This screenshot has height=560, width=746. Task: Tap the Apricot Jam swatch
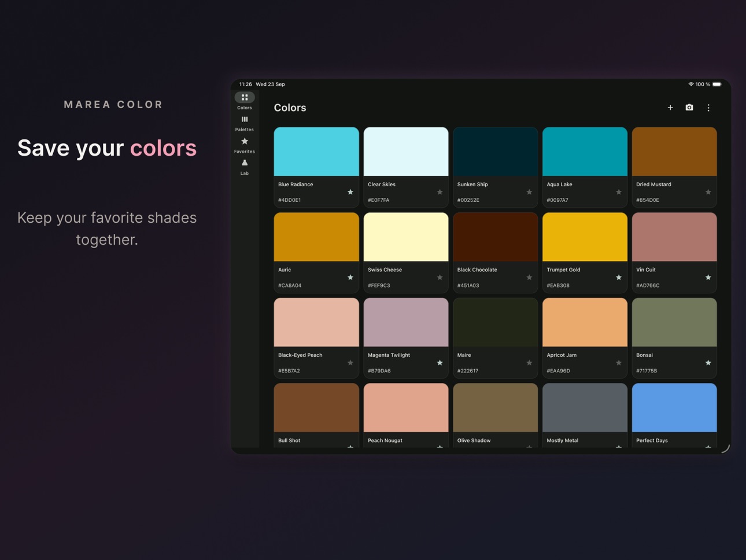coord(585,322)
